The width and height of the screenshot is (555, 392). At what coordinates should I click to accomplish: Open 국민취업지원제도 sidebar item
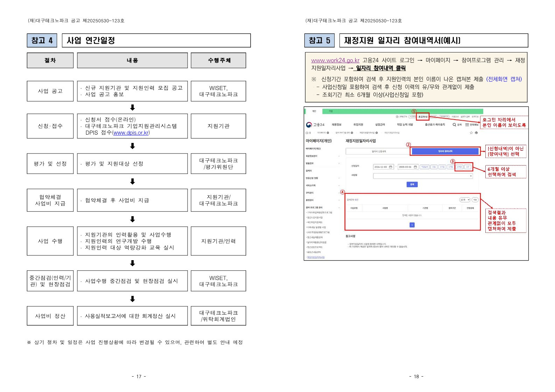tap(315, 222)
